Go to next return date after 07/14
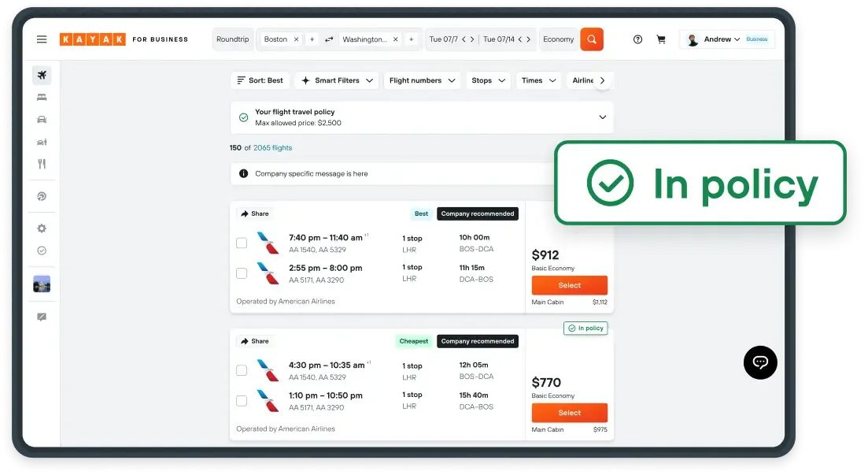 [x=529, y=39]
